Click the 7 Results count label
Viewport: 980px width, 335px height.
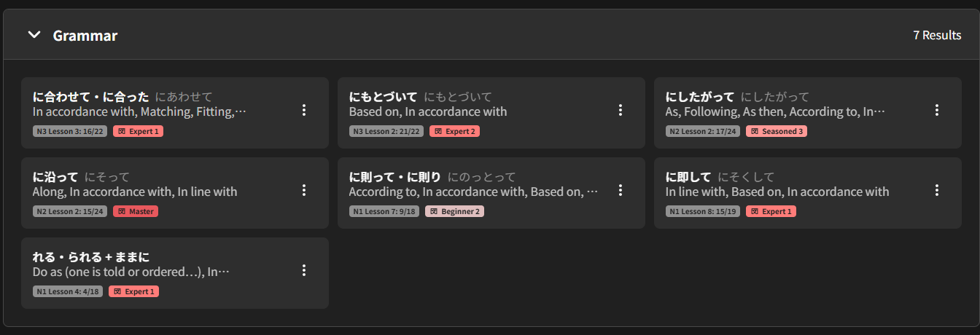(x=937, y=35)
